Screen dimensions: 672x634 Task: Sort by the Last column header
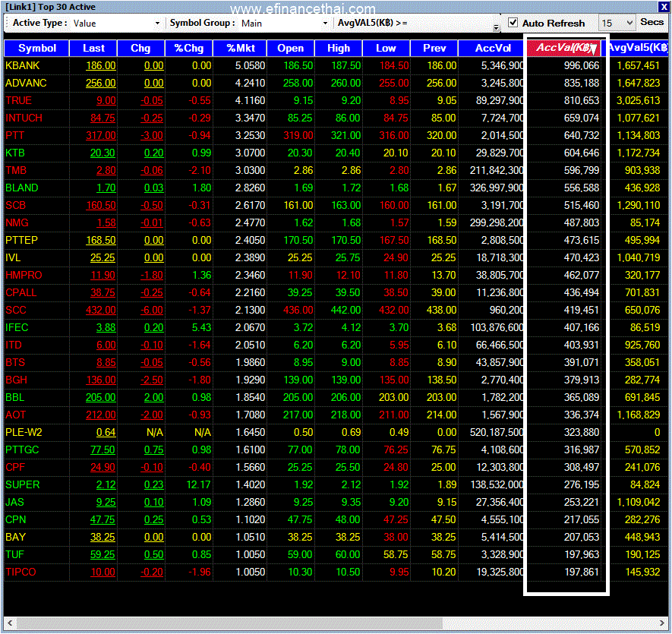coord(93,49)
